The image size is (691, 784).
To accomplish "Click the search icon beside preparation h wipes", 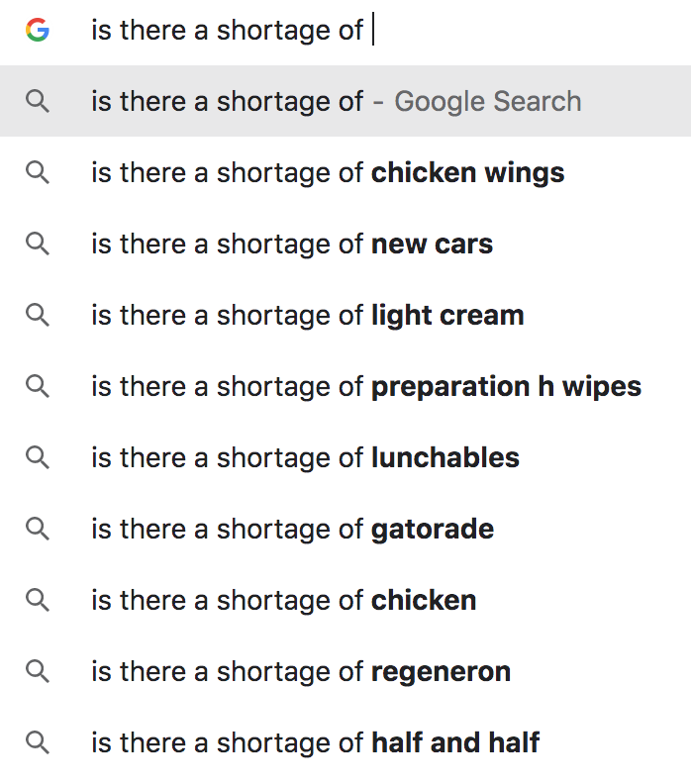I will (38, 387).
